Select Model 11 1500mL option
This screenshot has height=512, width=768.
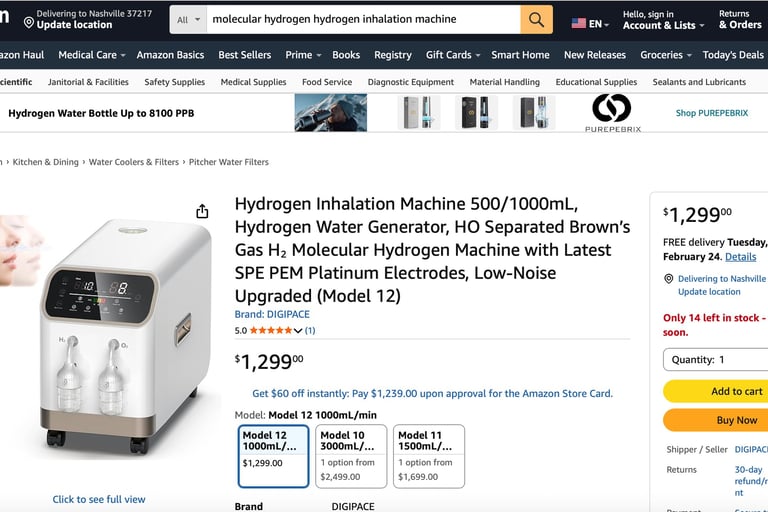(x=429, y=456)
